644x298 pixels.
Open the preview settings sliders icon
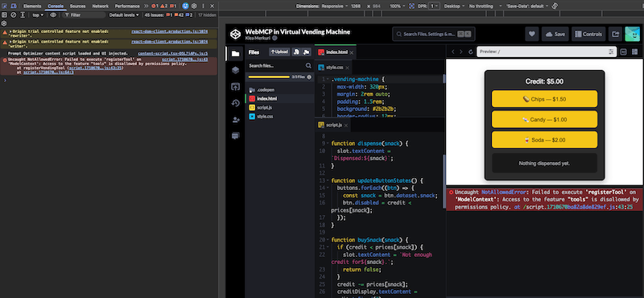click(x=611, y=52)
